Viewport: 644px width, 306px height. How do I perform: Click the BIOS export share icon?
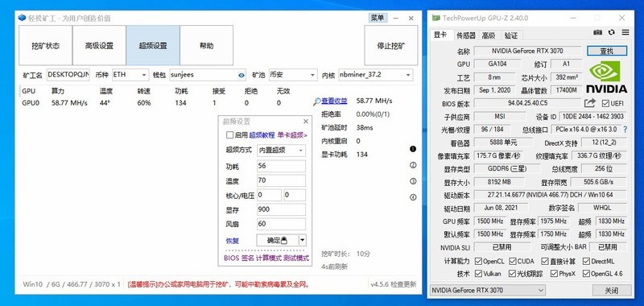[590, 103]
